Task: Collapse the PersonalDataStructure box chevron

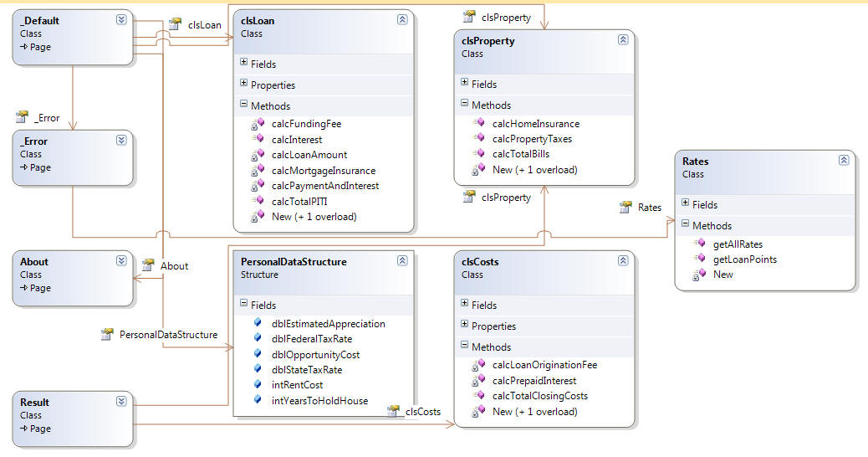Action: click(x=402, y=260)
